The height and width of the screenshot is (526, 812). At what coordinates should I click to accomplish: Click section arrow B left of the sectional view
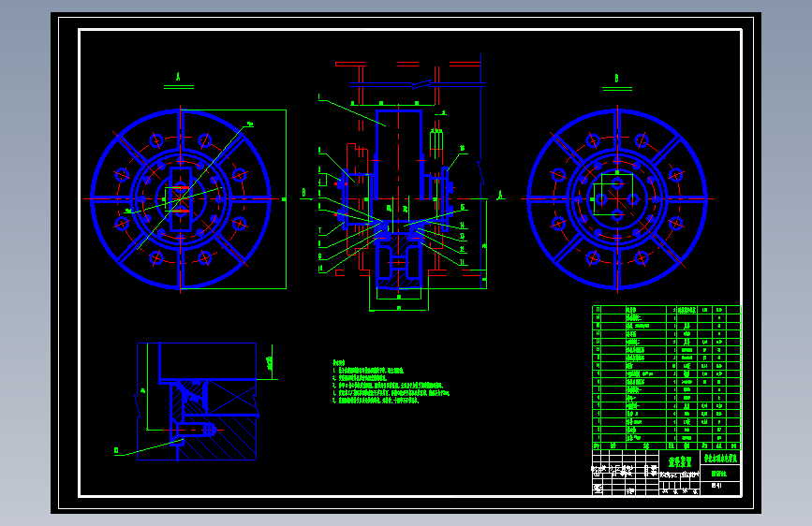coord(304,193)
